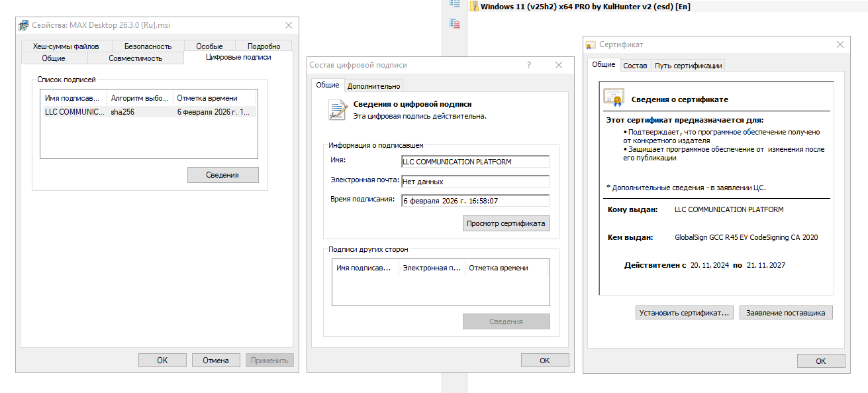Click OK in the signature details dialog

point(545,361)
